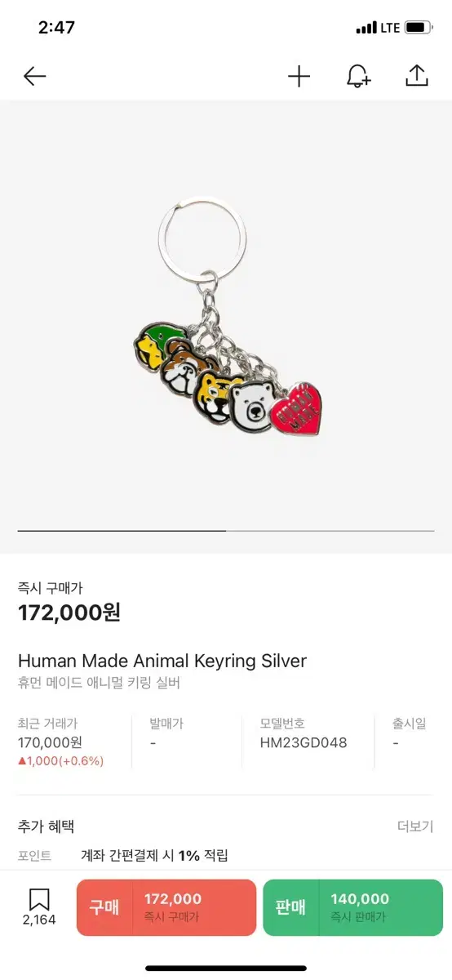This screenshot has height=980, width=452.
Task: Tap the model number HM23GD048
Action: pyautogui.click(x=304, y=742)
